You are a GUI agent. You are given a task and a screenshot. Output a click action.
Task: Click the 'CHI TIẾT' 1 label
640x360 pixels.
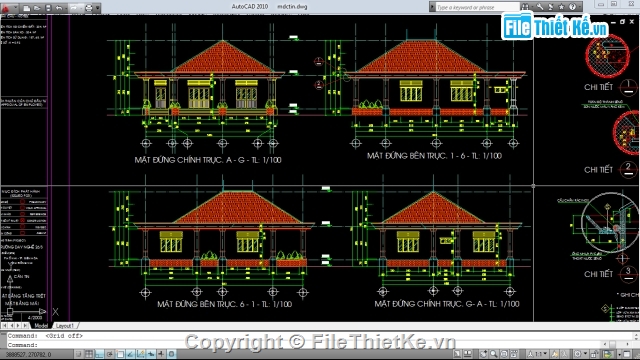(598, 87)
